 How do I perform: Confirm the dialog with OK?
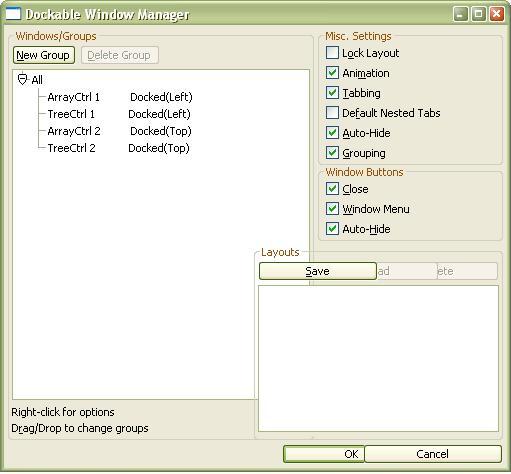click(x=324, y=454)
